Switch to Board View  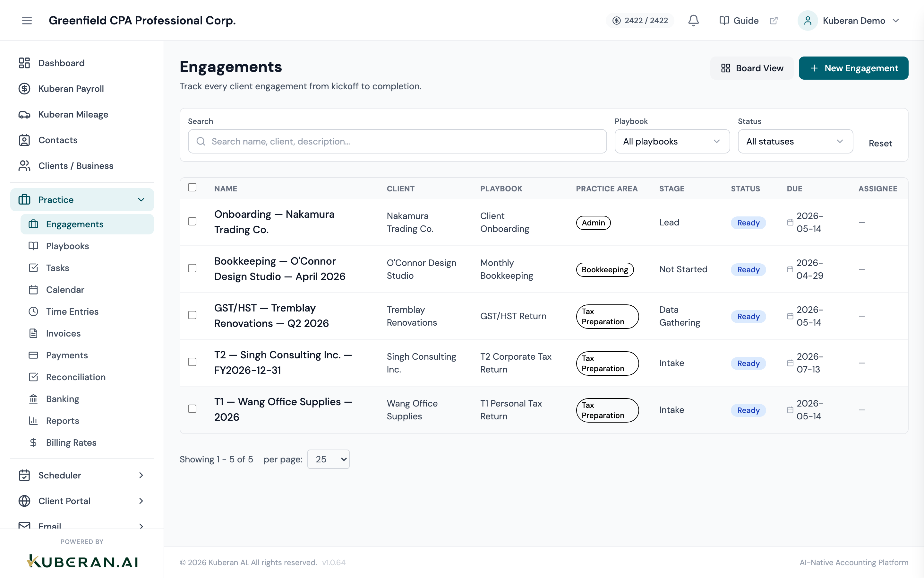(751, 68)
